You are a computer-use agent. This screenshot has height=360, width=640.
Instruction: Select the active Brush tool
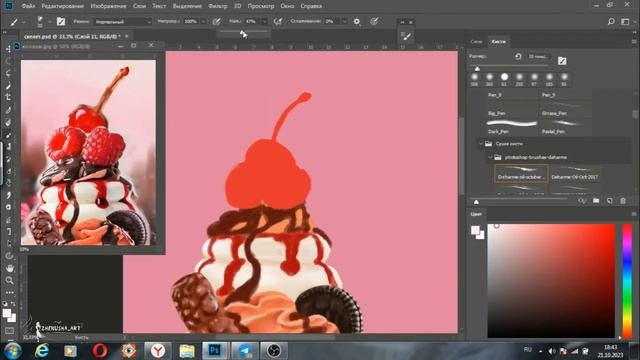[x=8, y=134]
